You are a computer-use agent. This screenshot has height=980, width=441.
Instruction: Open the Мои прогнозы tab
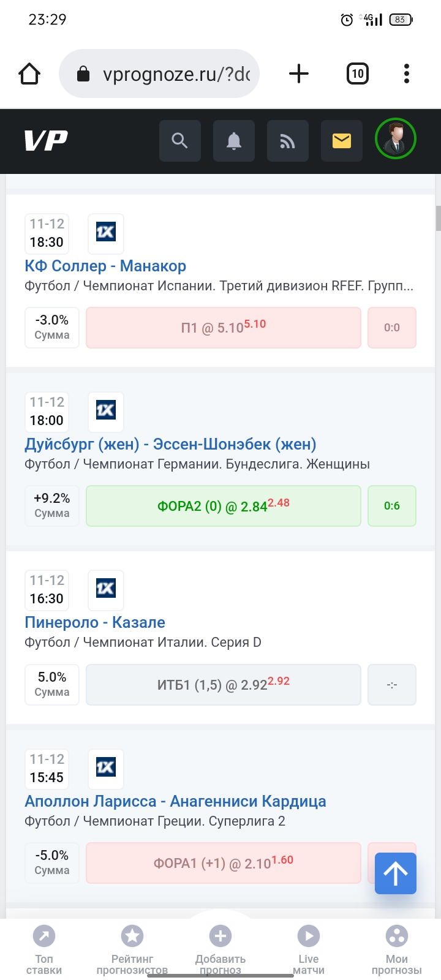tap(397, 948)
